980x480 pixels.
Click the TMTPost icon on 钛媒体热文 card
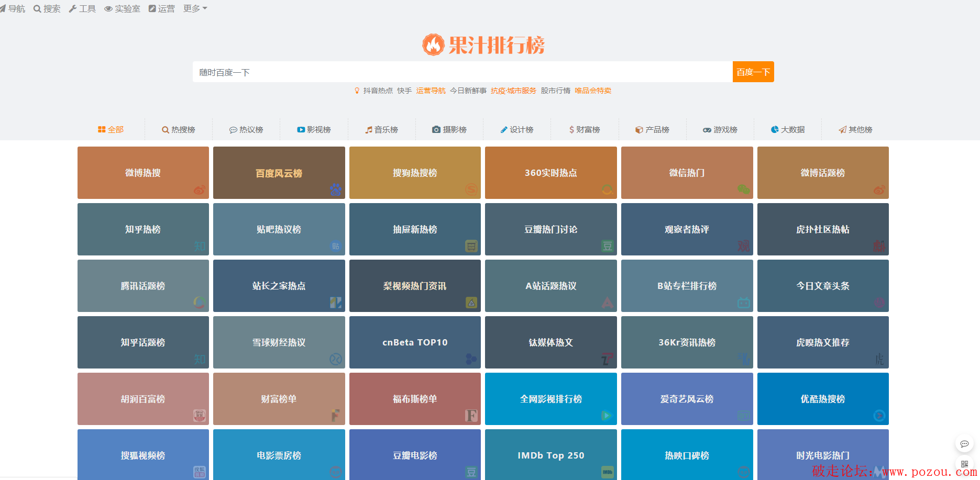[x=608, y=359]
